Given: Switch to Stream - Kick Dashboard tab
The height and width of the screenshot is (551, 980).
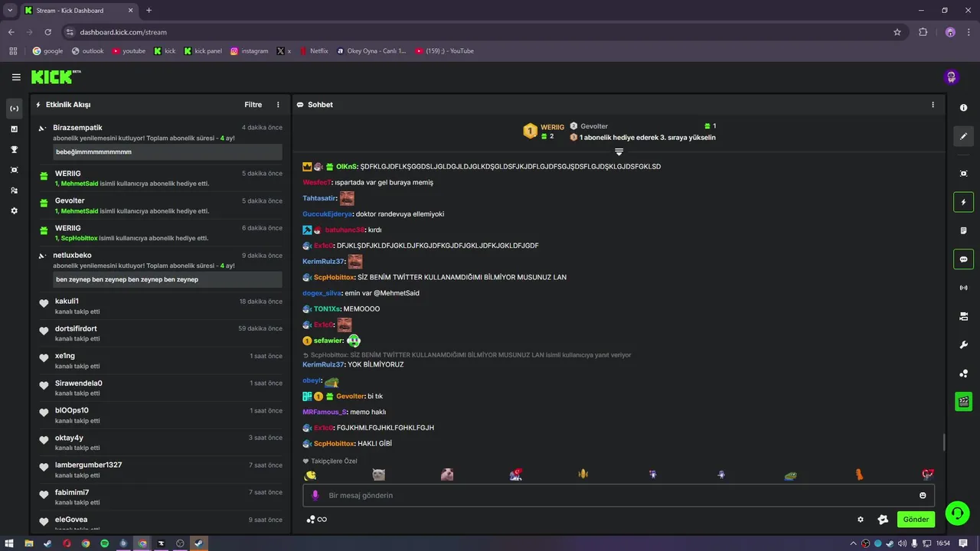Looking at the screenshot, I should pyautogui.click(x=78, y=11).
